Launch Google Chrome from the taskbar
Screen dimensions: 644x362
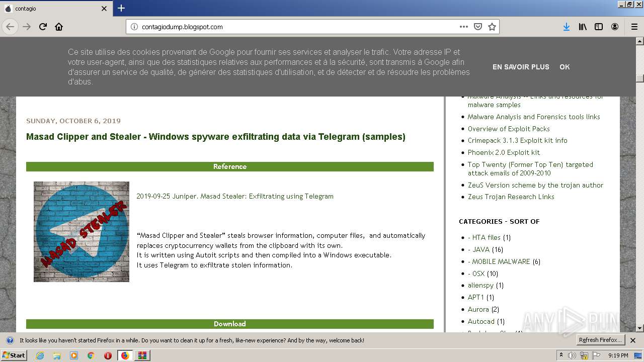point(91,355)
